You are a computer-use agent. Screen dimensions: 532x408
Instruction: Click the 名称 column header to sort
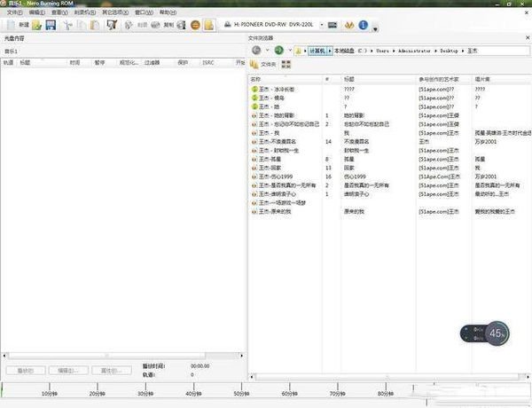(257, 78)
